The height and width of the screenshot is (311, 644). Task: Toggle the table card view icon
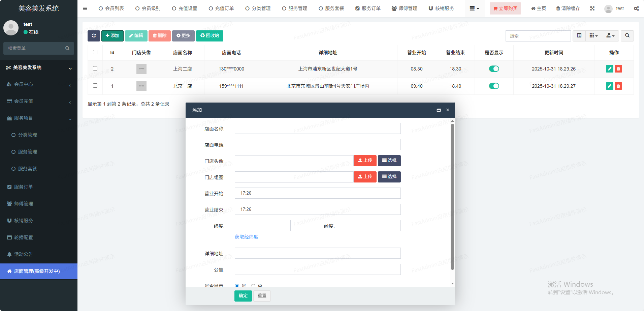point(579,36)
